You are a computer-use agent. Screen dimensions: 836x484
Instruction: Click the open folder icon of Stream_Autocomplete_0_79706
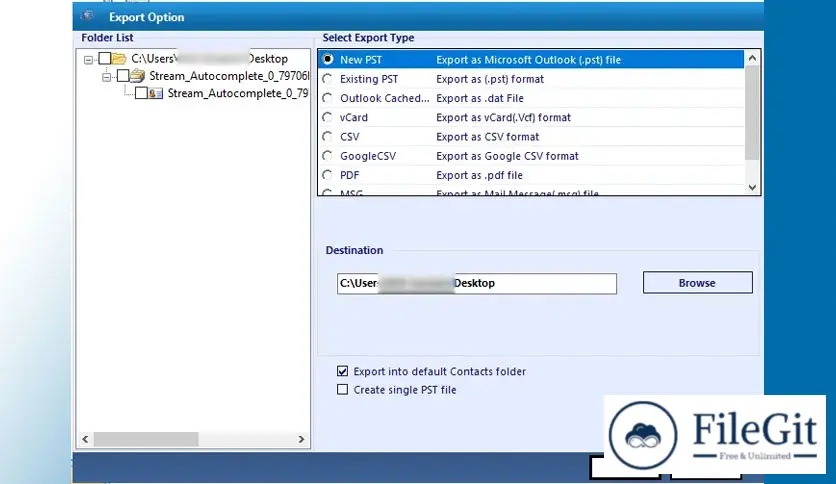coord(138,76)
